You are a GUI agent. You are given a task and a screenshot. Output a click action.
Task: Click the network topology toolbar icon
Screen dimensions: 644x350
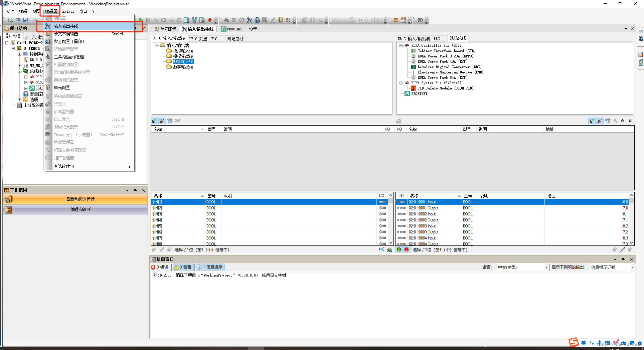pos(194,20)
